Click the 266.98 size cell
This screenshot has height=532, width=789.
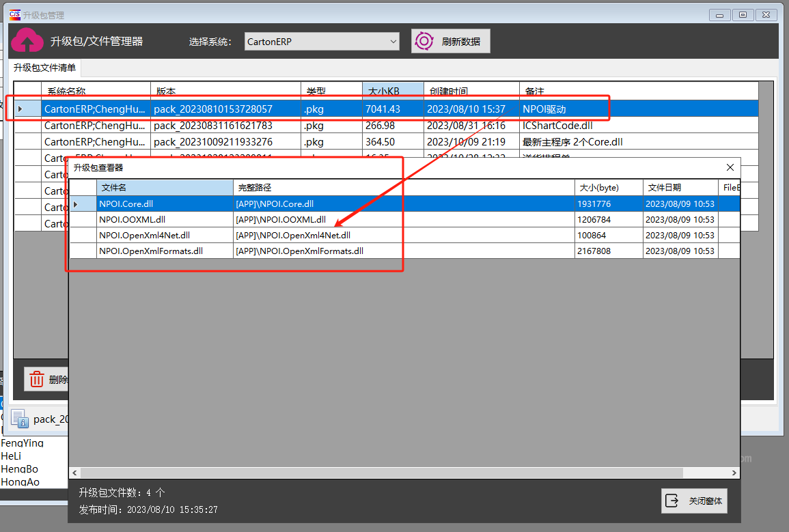click(393, 125)
